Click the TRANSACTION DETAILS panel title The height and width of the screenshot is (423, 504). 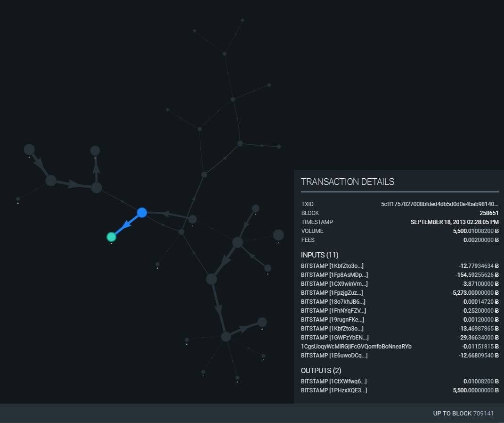(348, 182)
